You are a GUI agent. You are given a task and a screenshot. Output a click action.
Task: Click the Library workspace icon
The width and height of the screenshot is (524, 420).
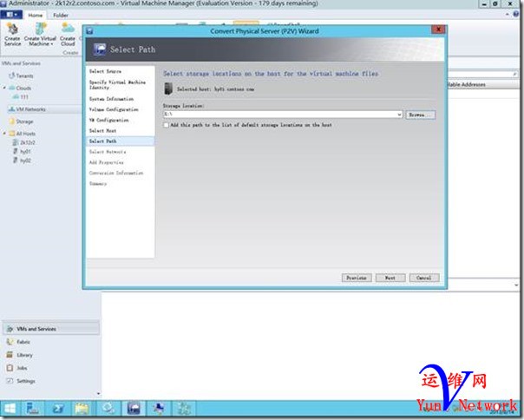10,355
